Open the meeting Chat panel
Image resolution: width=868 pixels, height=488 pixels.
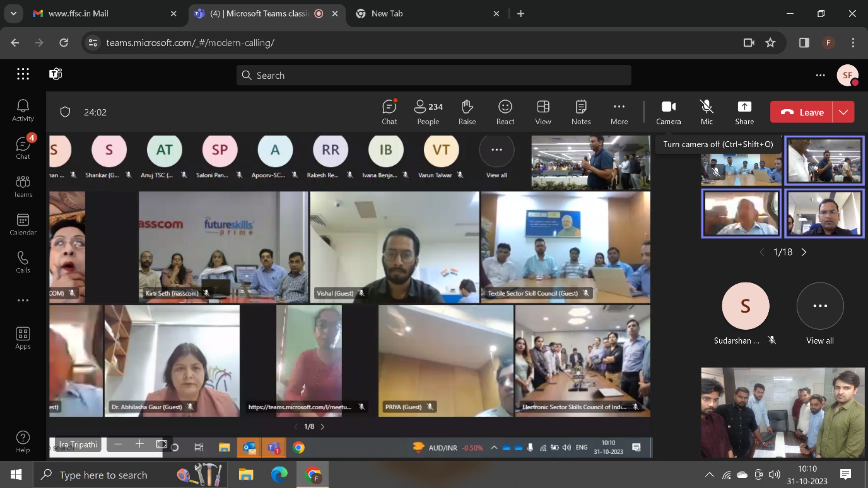389,113
